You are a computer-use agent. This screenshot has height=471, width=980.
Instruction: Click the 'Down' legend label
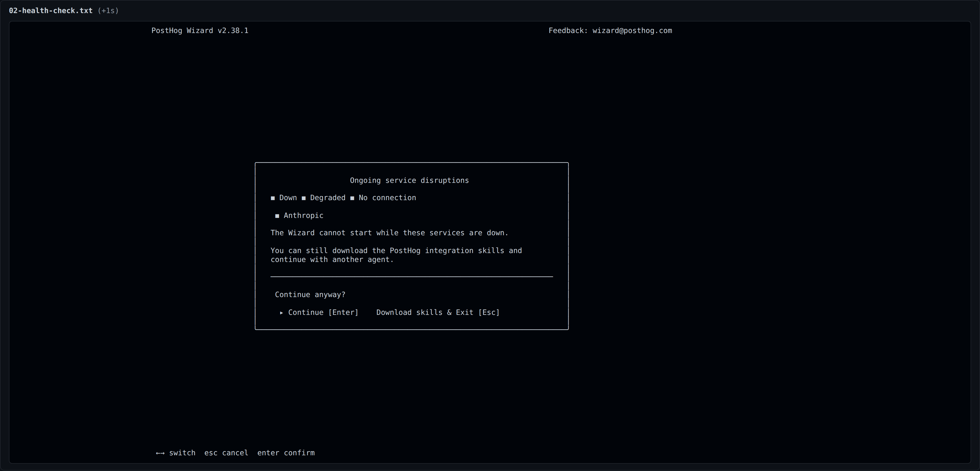point(288,198)
